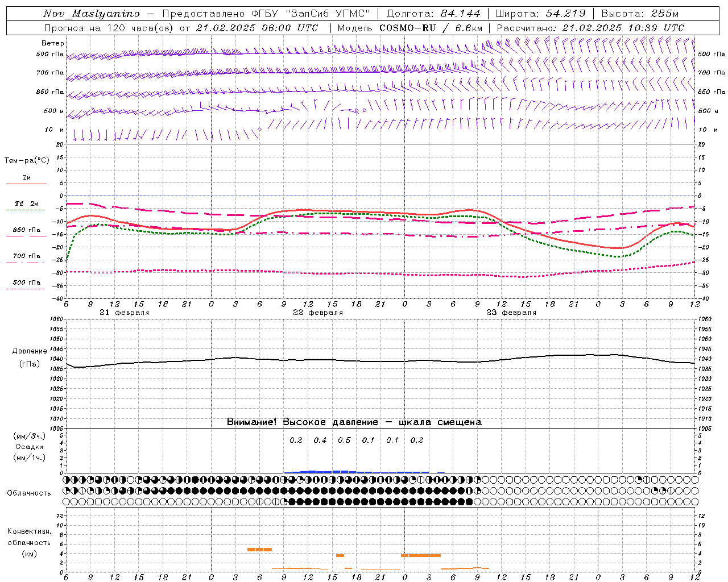Click the 700 гПа entry in temperature legend
The width and height of the screenshot is (728, 582).
[27, 256]
